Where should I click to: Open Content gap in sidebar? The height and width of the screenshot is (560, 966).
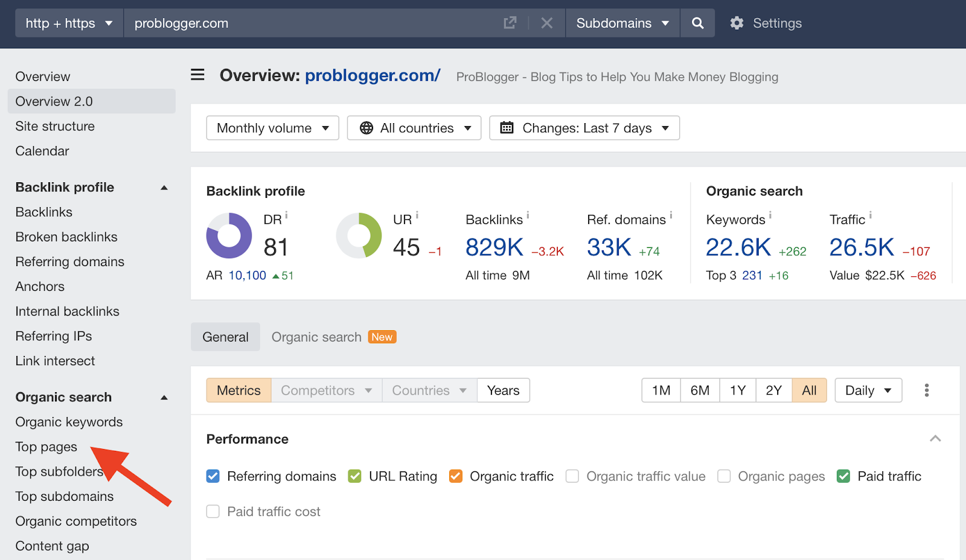[53, 546]
